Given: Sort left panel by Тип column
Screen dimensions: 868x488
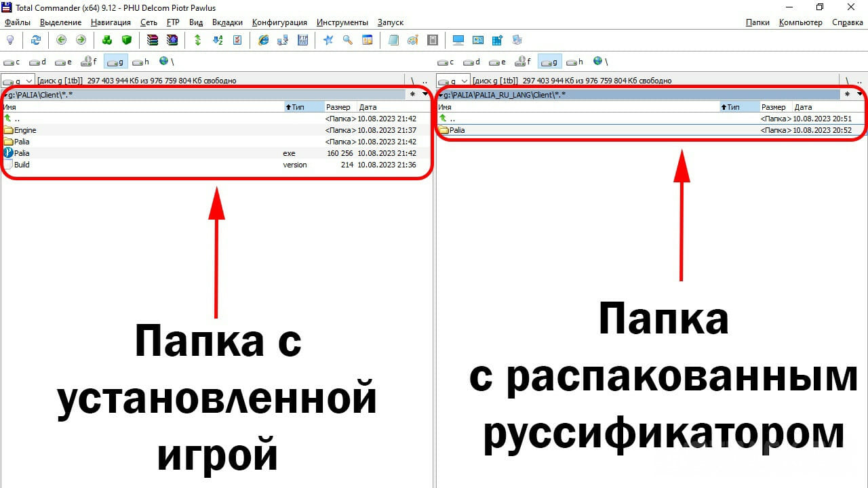Looking at the screenshot, I should click(x=304, y=107).
